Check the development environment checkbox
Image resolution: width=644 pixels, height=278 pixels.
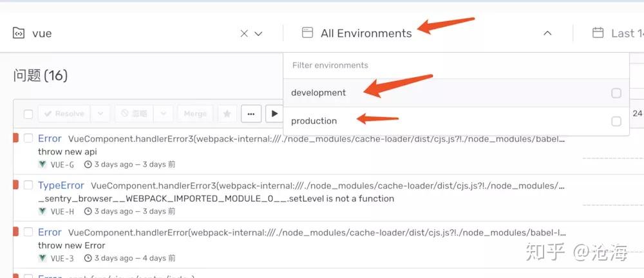pyautogui.click(x=616, y=93)
